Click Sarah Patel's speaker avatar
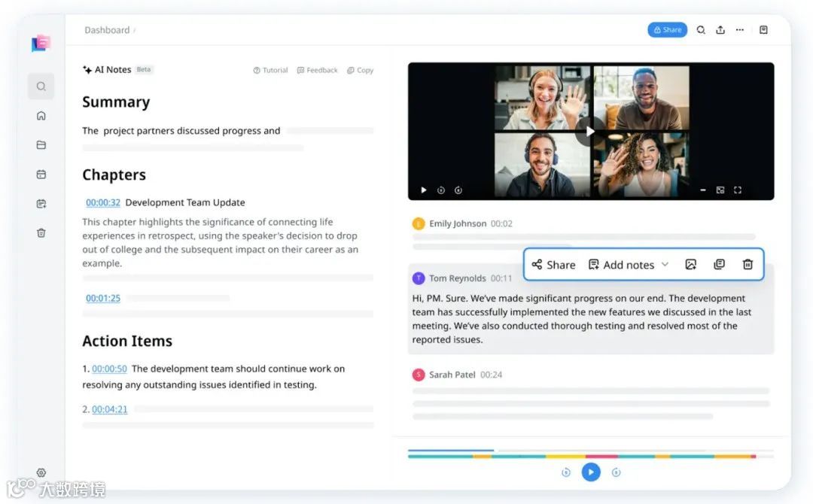 pos(419,375)
